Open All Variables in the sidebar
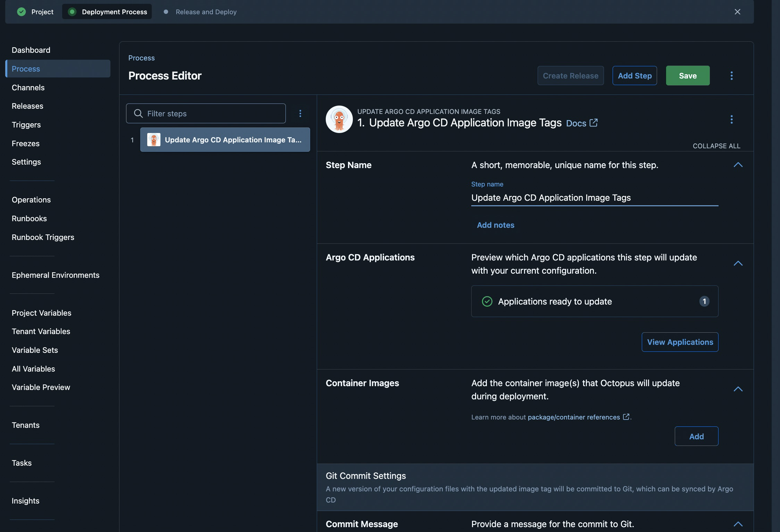 (33, 369)
